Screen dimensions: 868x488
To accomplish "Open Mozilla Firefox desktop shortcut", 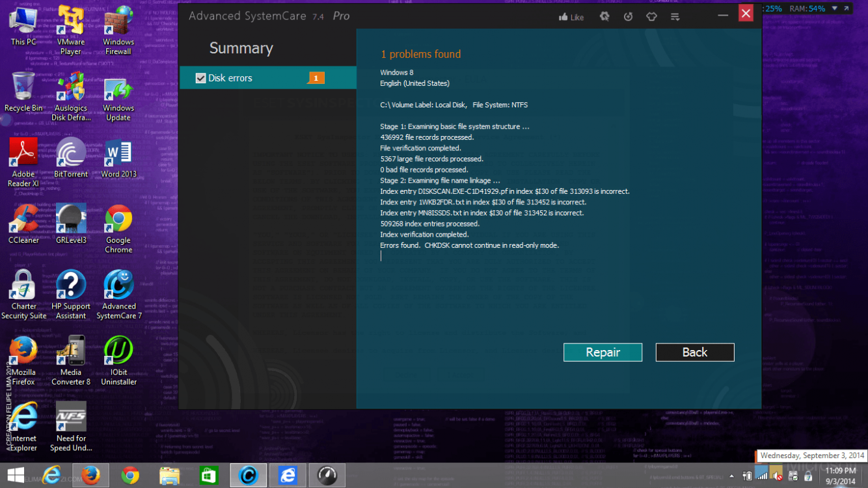I will pos(23,360).
